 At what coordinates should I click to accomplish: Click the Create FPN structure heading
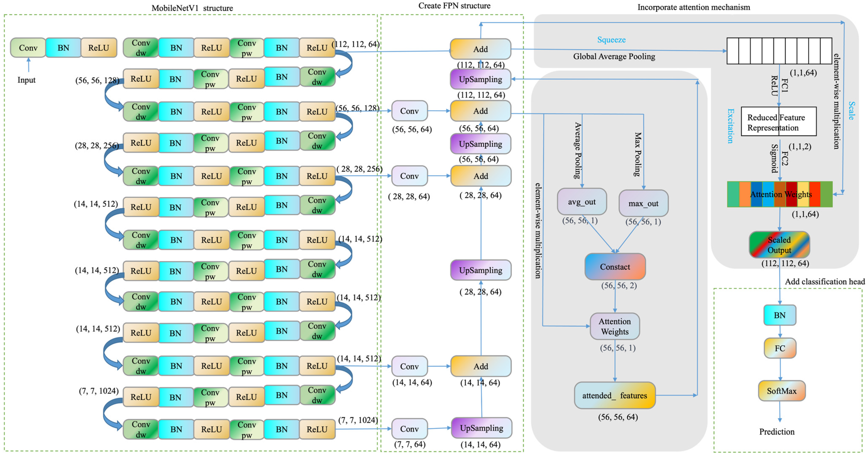454,6
